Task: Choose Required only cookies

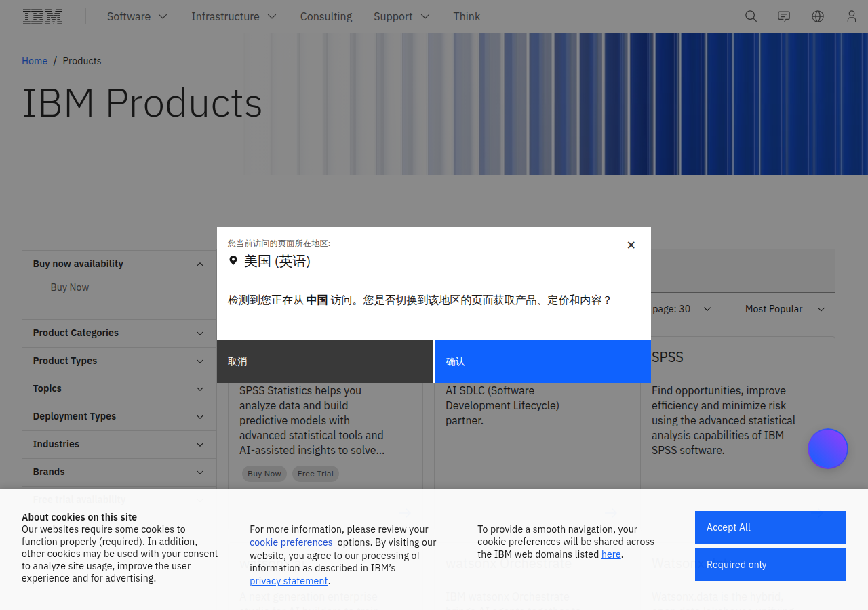Action: click(770, 565)
